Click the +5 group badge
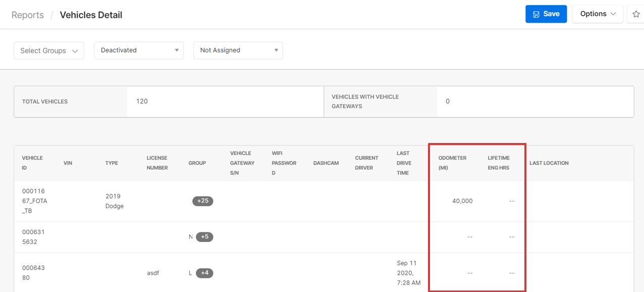Screen dimensions: 644x292 204,237
